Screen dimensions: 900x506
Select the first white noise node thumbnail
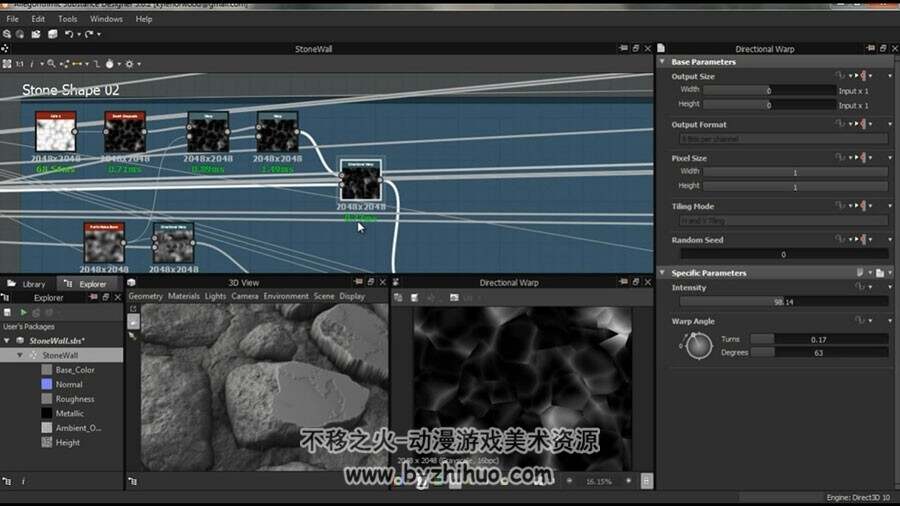coord(56,132)
